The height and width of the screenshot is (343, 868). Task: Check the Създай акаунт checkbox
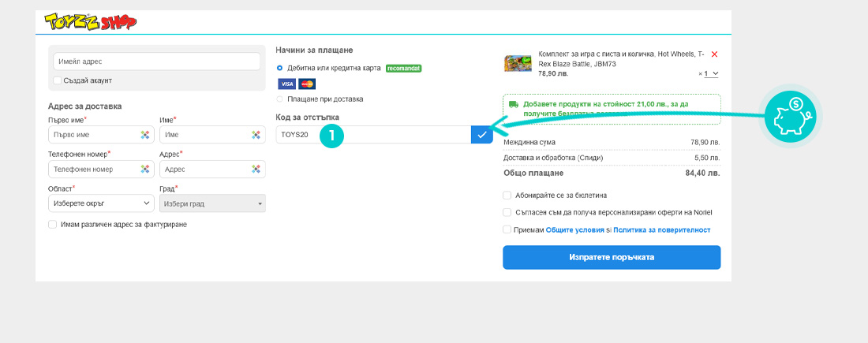click(x=58, y=80)
